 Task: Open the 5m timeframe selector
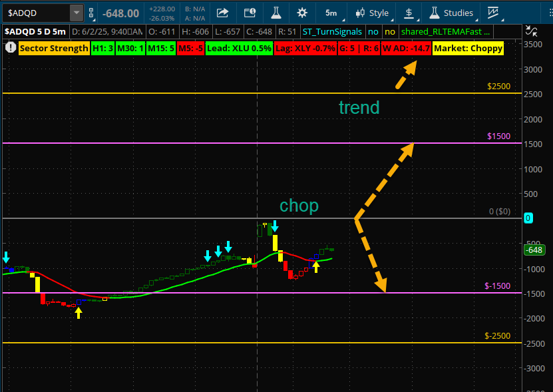331,13
